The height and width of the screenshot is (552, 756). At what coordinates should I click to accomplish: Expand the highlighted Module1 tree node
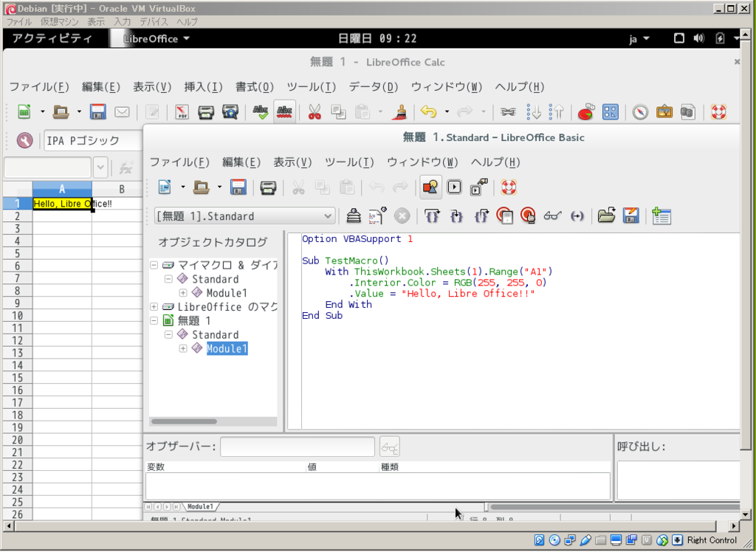pyautogui.click(x=183, y=348)
